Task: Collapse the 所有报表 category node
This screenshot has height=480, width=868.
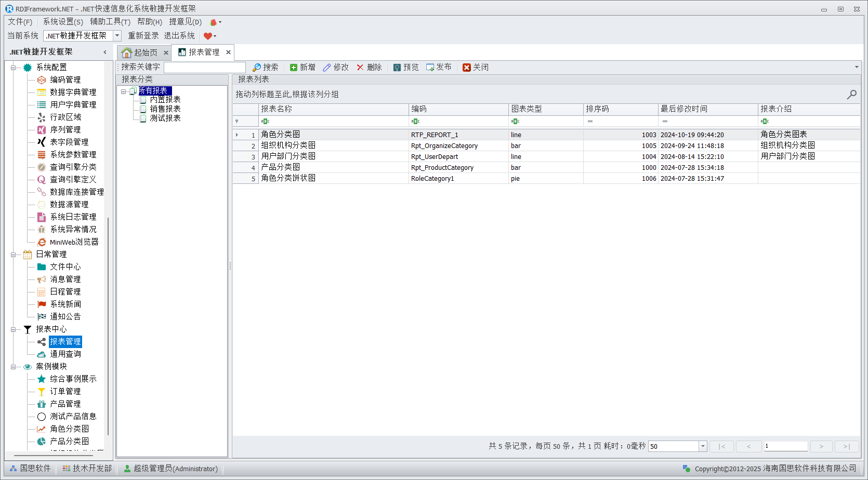Action: point(124,91)
